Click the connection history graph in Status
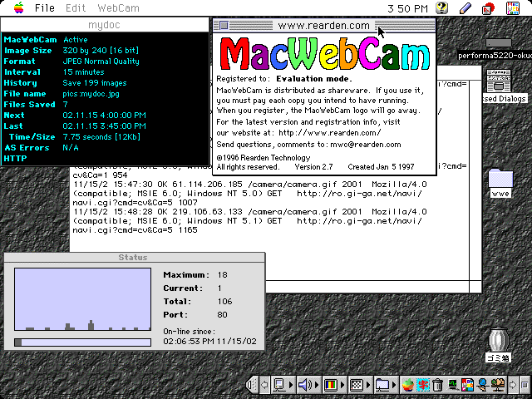Viewport: 532px width, 399px height. 83,299
